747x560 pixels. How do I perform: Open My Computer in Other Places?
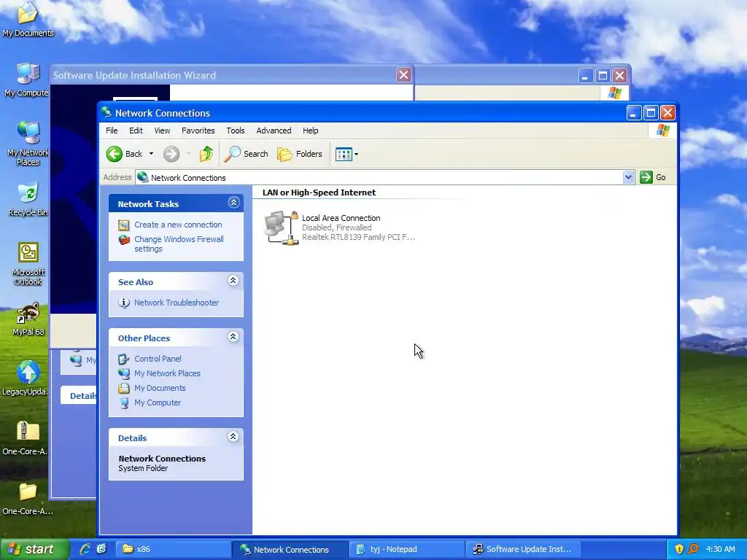click(158, 402)
